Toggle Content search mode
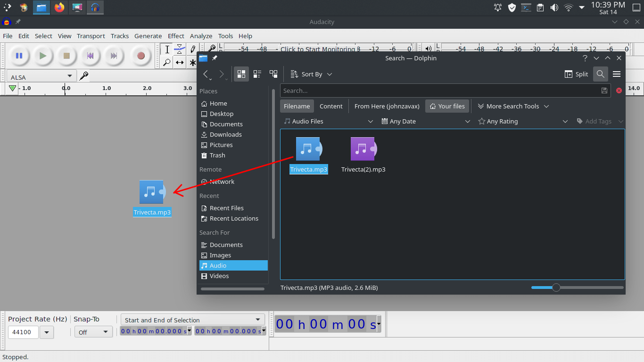Screen dimensions: 644x362 [331, 106]
